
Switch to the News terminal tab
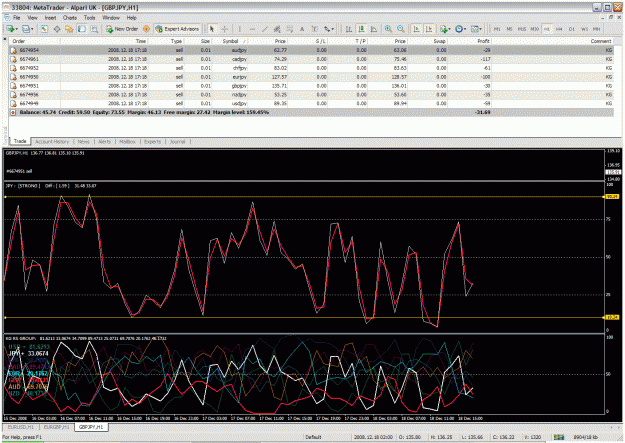84,142
